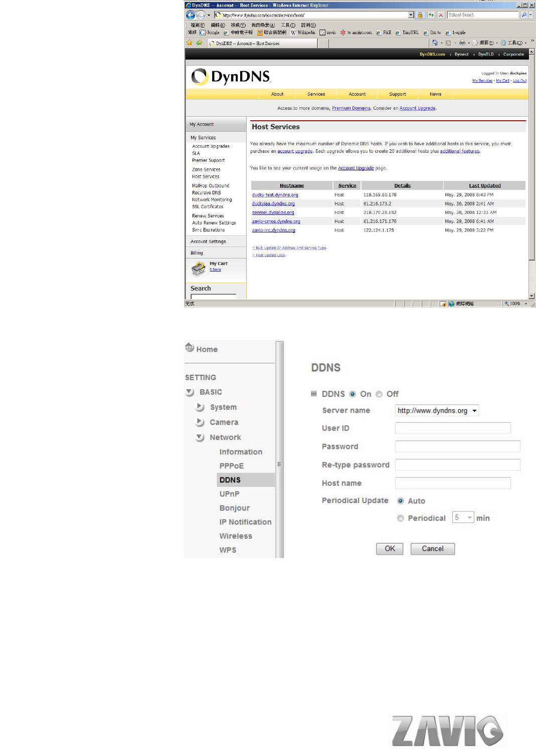Viewport: 536px width, 756px height.
Task: Open the search provider dropdown arrow
Action: 530,15
